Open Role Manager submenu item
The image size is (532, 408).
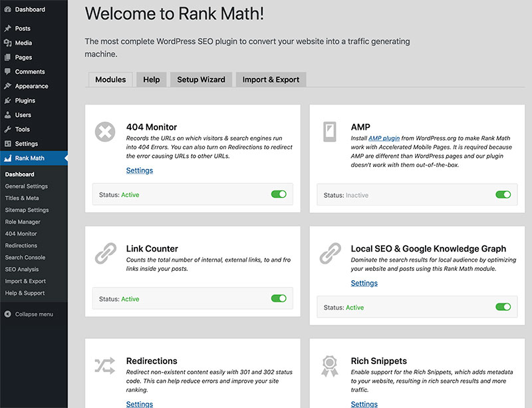[23, 222]
